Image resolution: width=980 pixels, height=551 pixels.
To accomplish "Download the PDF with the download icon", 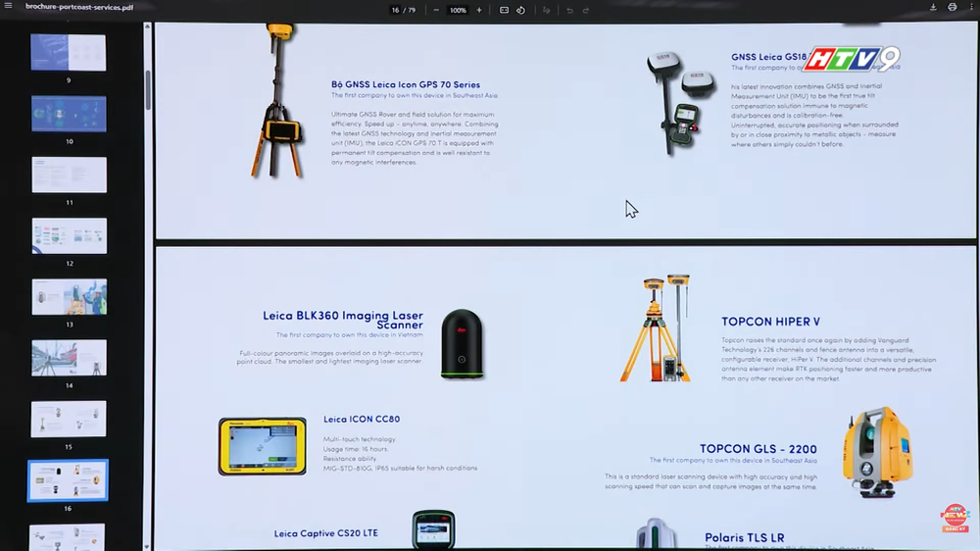I will coord(933,8).
